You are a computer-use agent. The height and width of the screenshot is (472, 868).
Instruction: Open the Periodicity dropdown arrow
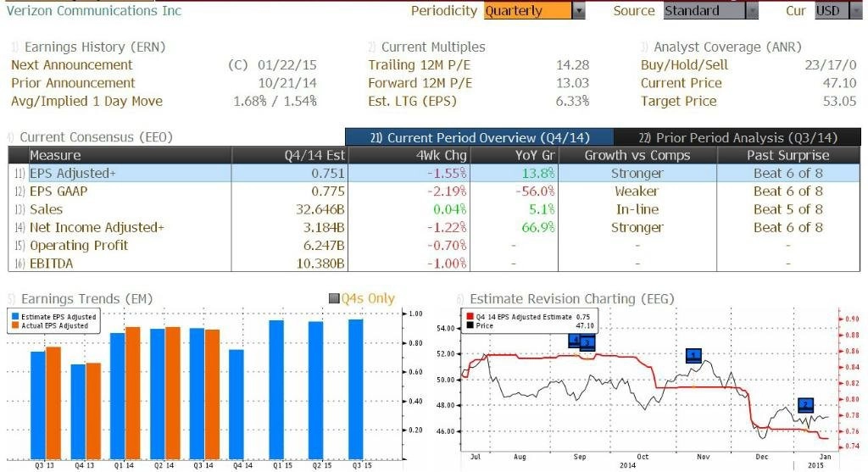coord(578,11)
